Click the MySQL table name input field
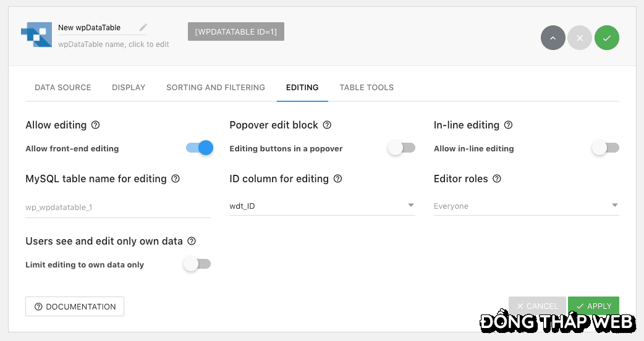The image size is (644, 341). tap(118, 208)
